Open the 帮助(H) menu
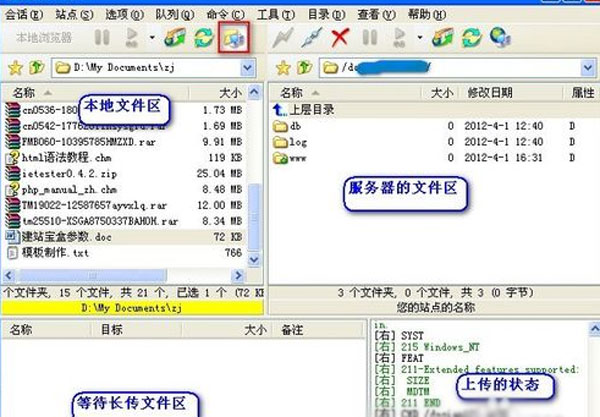Screen dimensions: 600x417 tap(427, 14)
